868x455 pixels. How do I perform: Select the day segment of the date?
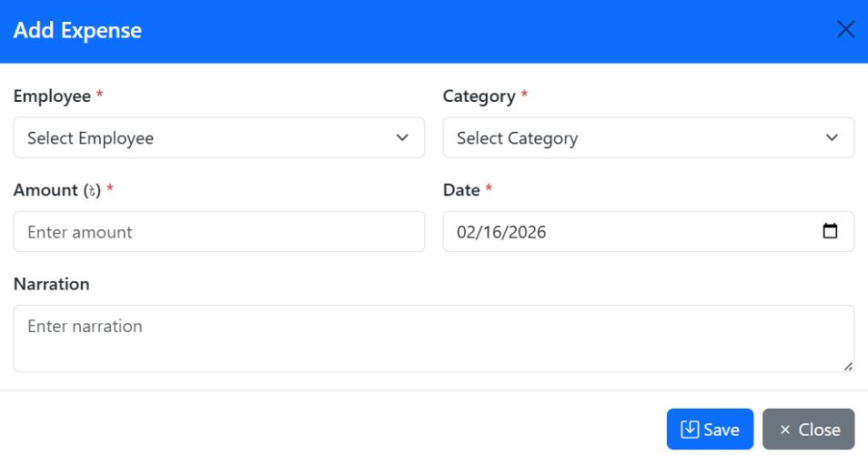492,232
